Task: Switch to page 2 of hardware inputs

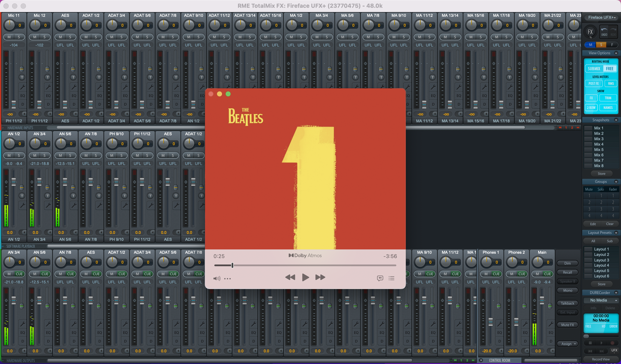Action: (x=572, y=128)
